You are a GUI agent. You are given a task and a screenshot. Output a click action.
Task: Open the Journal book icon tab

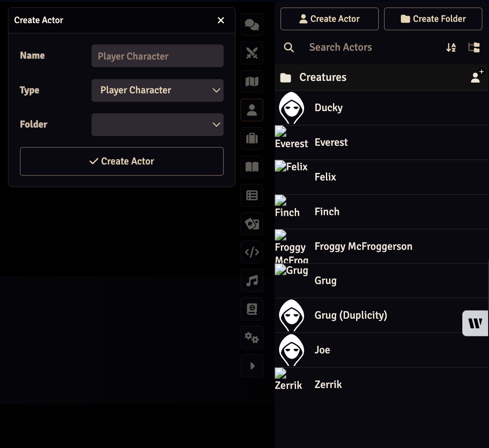pos(252,167)
